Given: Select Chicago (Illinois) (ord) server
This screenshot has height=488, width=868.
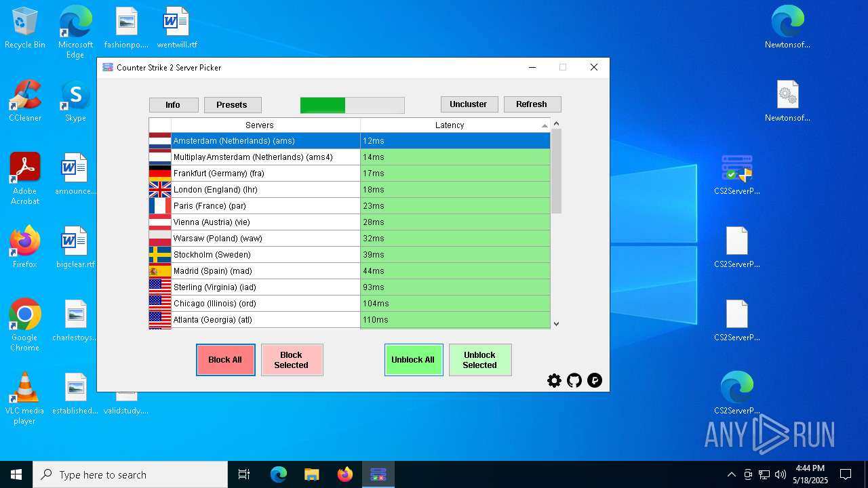Looking at the screenshot, I should click(x=349, y=304).
